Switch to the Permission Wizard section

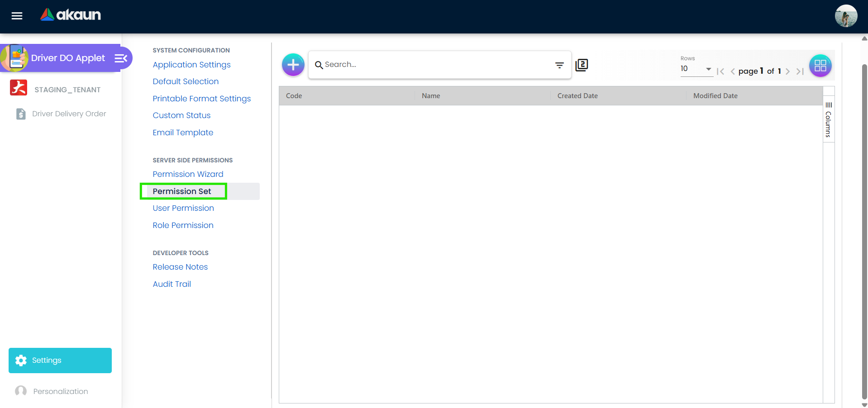click(x=188, y=174)
